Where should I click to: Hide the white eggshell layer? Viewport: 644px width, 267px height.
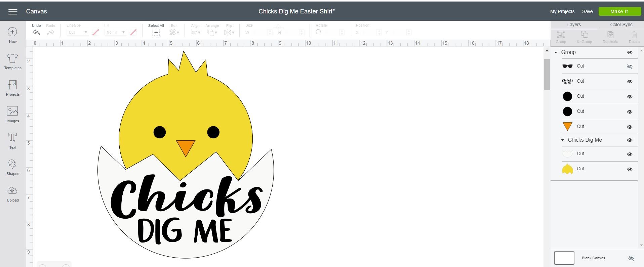[630, 154]
